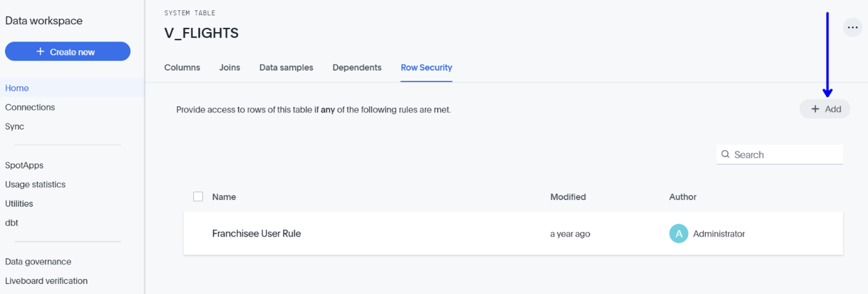
Task: Click the V_FLIGHTS table title
Action: [x=202, y=33]
